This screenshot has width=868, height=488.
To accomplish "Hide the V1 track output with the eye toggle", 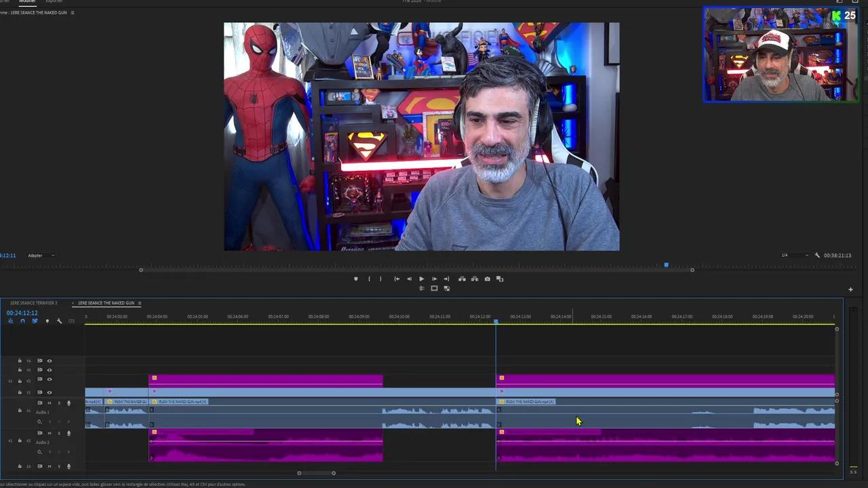I will pyautogui.click(x=49, y=392).
